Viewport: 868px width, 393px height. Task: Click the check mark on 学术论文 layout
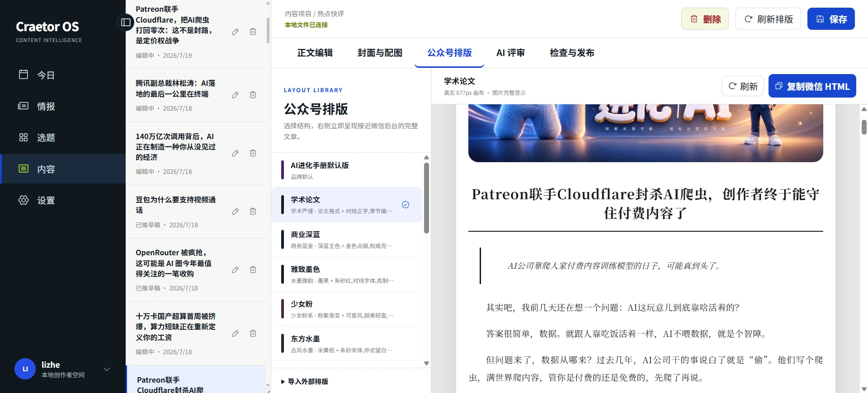pyautogui.click(x=406, y=205)
